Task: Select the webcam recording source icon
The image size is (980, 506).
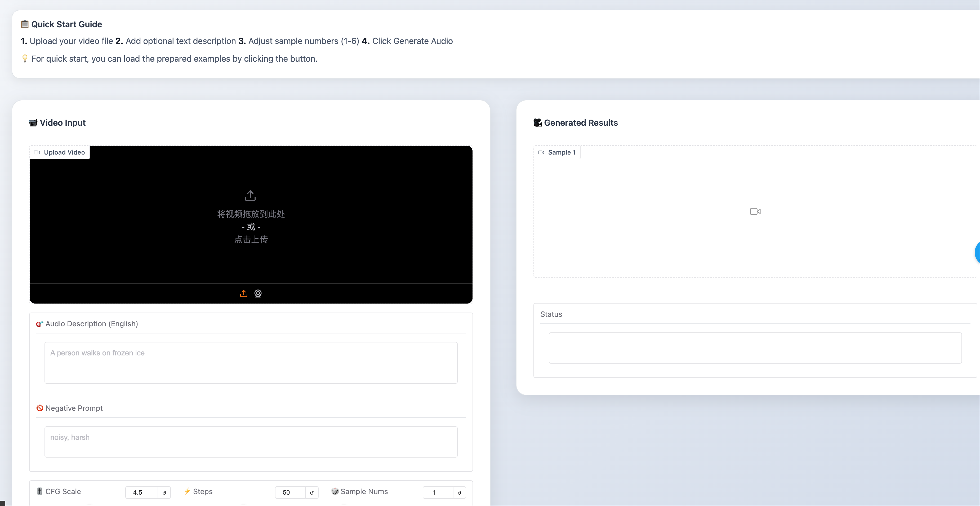Action: [257, 293]
